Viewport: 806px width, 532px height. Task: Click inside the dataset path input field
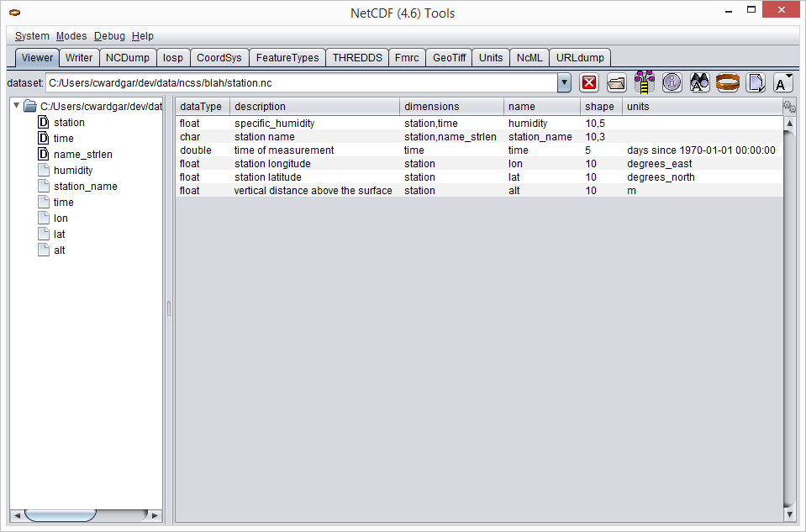[301, 83]
